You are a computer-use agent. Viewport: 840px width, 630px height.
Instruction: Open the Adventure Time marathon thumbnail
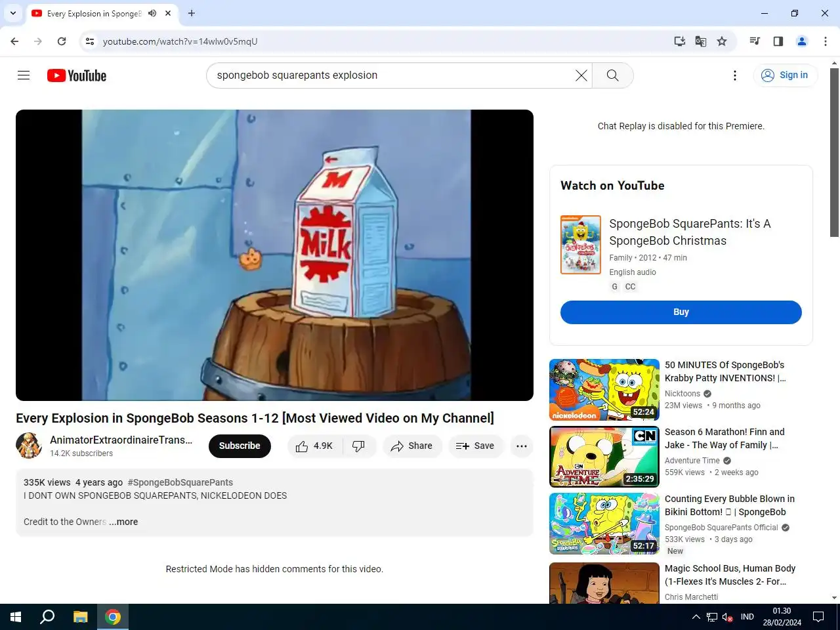(x=604, y=457)
